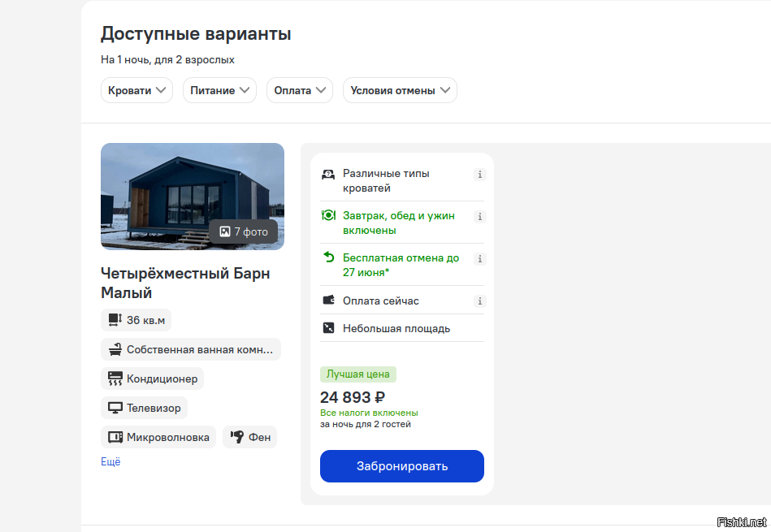Click the TV screen icon
The image size is (771, 532).
tap(115, 408)
